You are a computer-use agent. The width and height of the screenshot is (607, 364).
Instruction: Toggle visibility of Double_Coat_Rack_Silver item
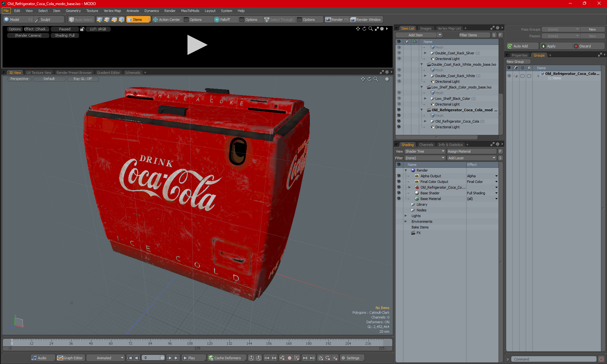(x=399, y=53)
